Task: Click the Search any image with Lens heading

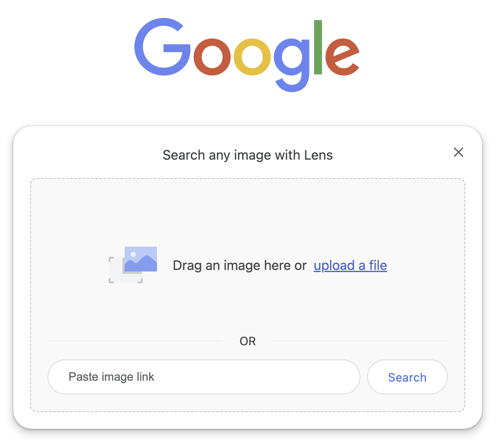Action: (248, 155)
